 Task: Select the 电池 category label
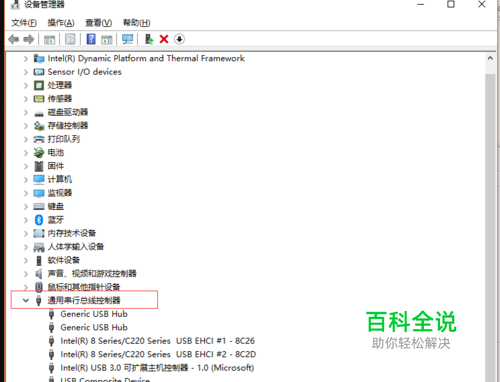56,153
